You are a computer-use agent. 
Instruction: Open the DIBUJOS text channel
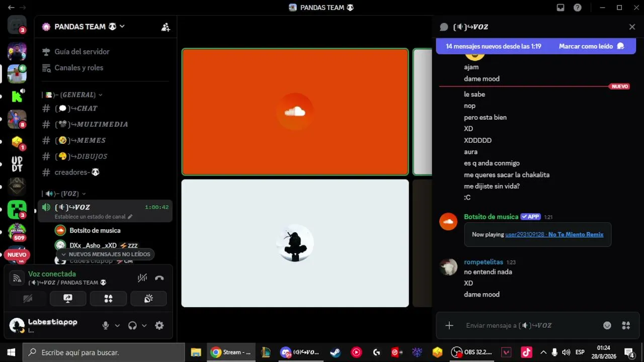pos(106,156)
